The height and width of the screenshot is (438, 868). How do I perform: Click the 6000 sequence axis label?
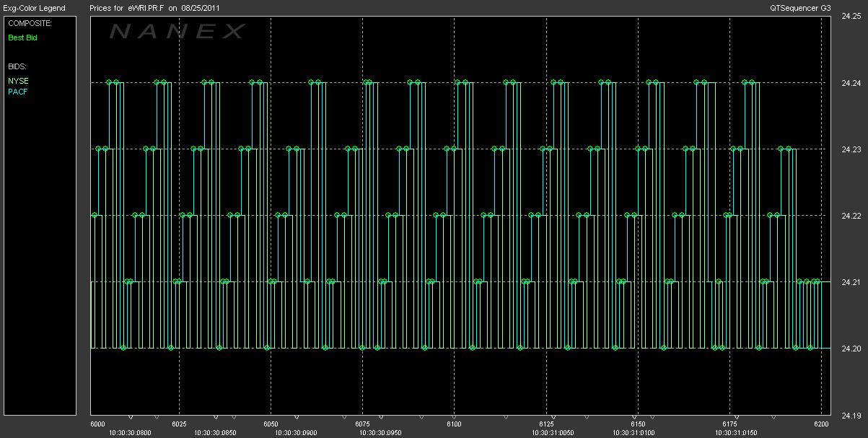click(97, 424)
